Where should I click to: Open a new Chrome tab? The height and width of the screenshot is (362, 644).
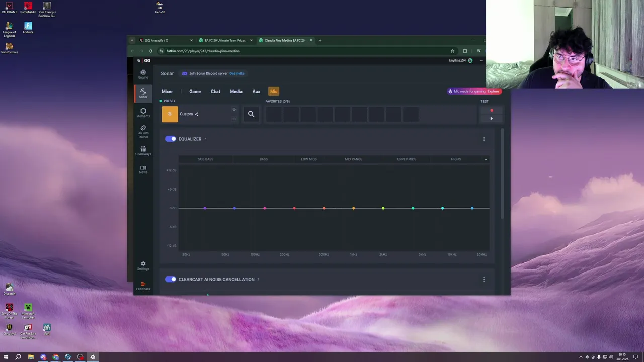coord(320,40)
